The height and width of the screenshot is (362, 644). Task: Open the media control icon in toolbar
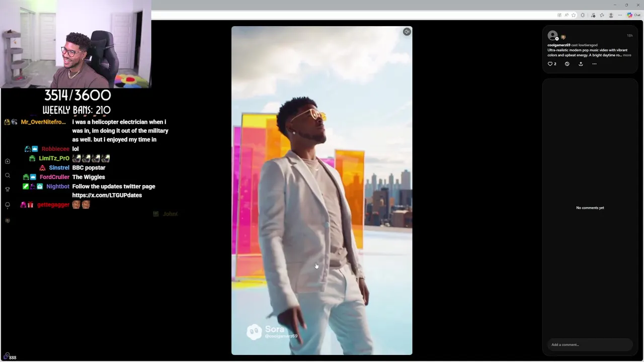tap(593, 15)
